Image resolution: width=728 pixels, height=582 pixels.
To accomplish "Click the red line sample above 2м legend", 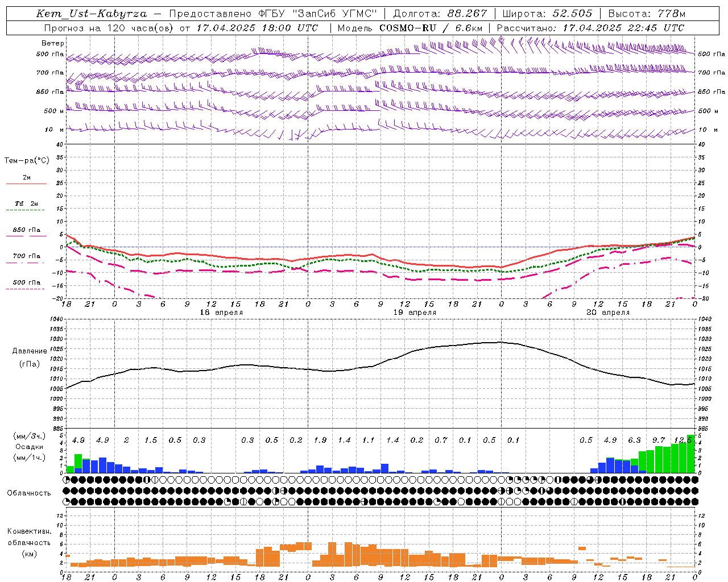I will click(x=27, y=184).
